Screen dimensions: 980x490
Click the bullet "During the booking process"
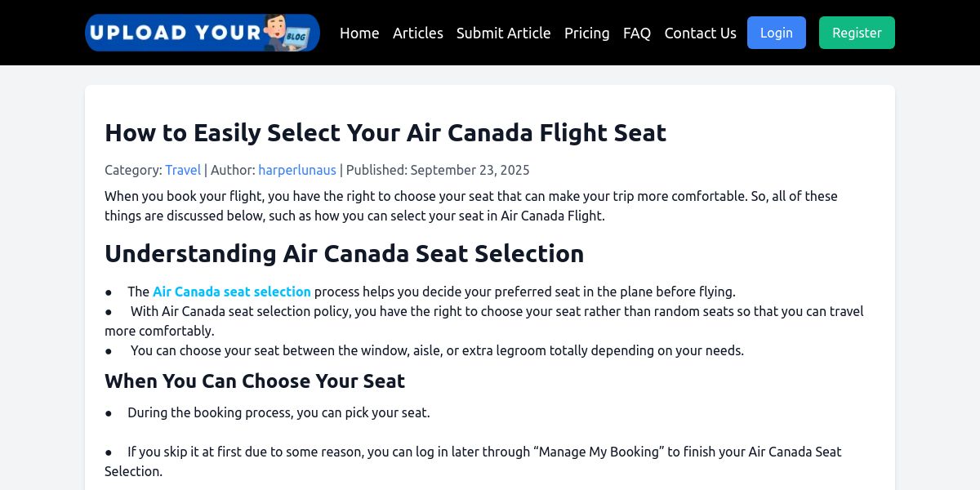tap(278, 412)
